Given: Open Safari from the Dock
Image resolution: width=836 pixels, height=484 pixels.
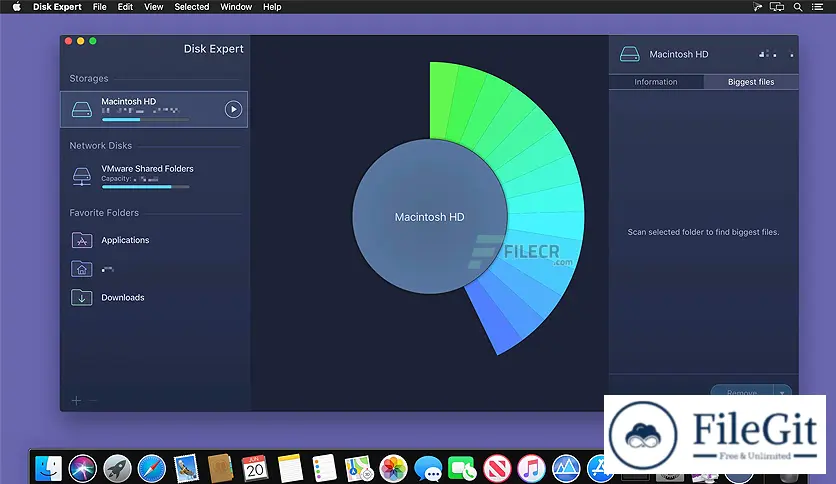Looking at the screenshot, I should (152, 469).
